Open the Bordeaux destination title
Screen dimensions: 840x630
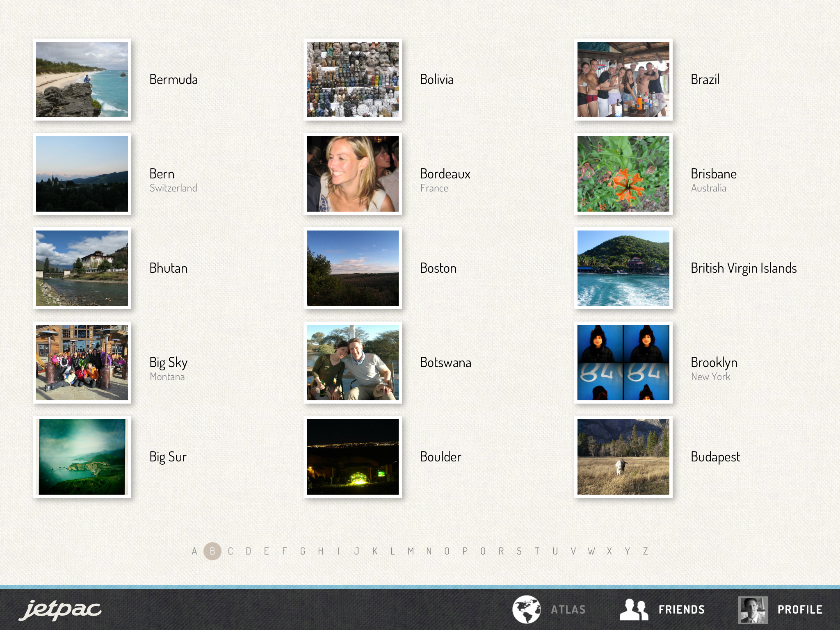coord(445,174)
